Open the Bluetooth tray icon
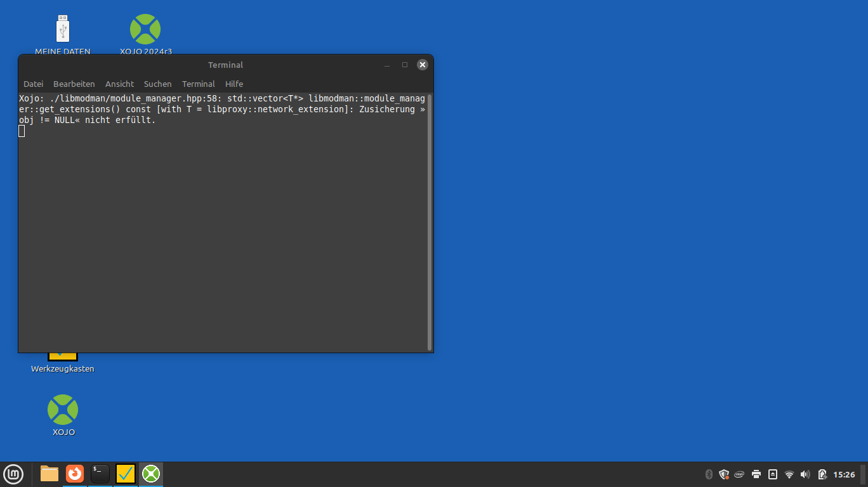 pos(709,474)
